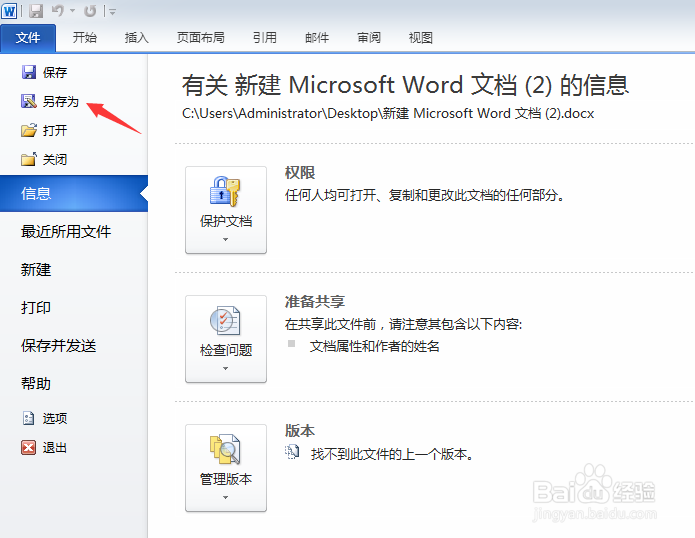Image resolution: width=695 pixels, height=538 pixels.
Task: Open the 引用 ribbon tab
Action: (x=265, y=38)
